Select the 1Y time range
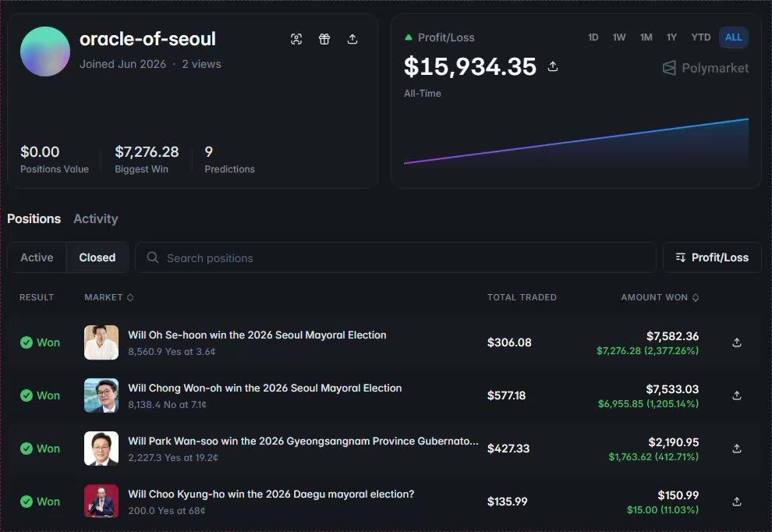The width and height of the screenshot is (772, 532). point(671,37)
